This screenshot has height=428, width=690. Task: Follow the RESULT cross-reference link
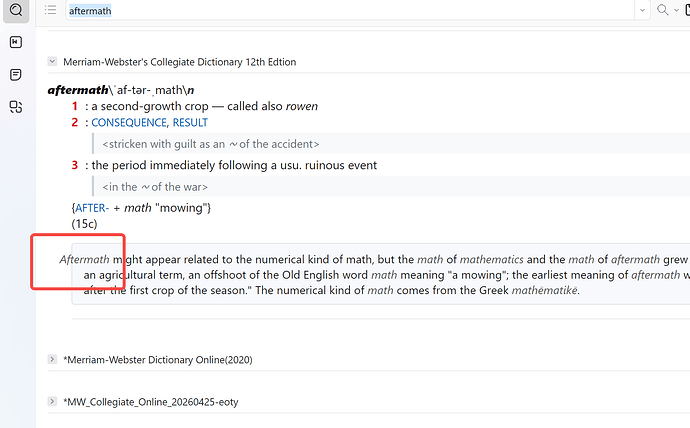pos(190,123)
